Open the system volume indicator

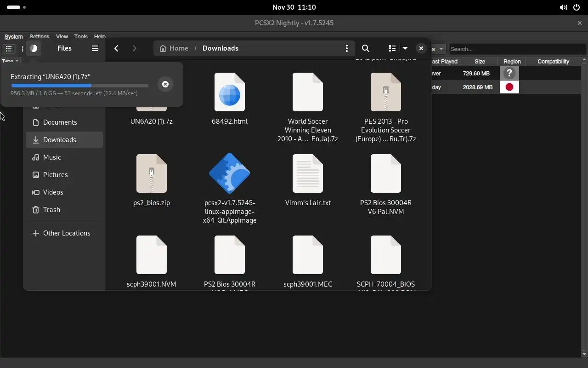pos(563,7)
